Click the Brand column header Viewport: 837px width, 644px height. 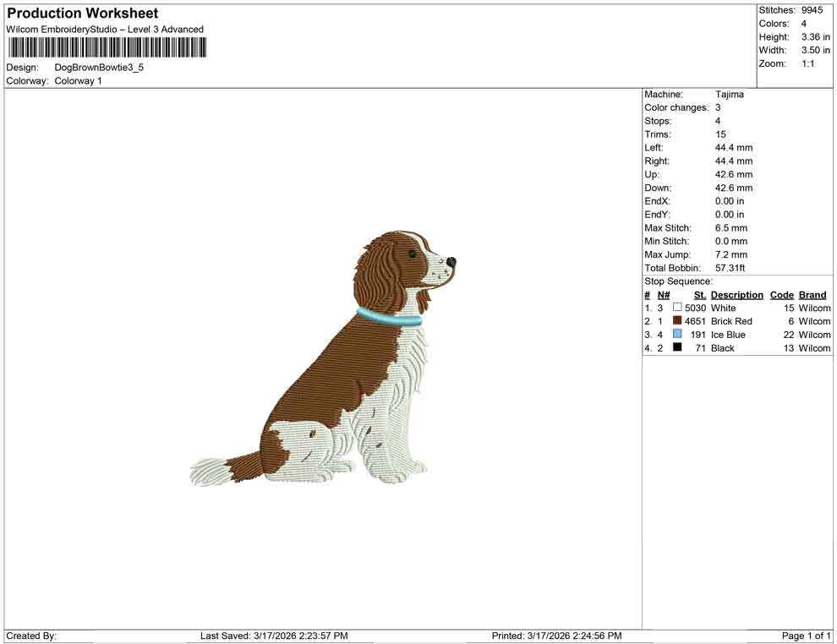click(x=812, y=295)
